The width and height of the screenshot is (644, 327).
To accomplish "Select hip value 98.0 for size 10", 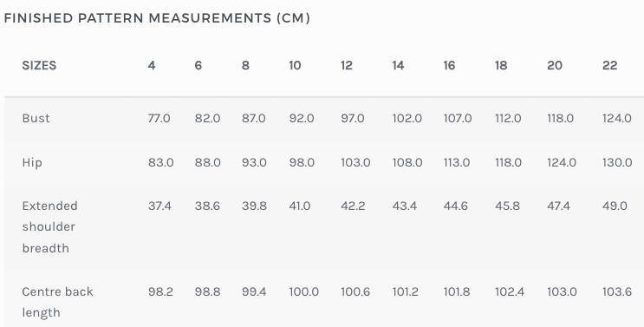I will point(302,163).
